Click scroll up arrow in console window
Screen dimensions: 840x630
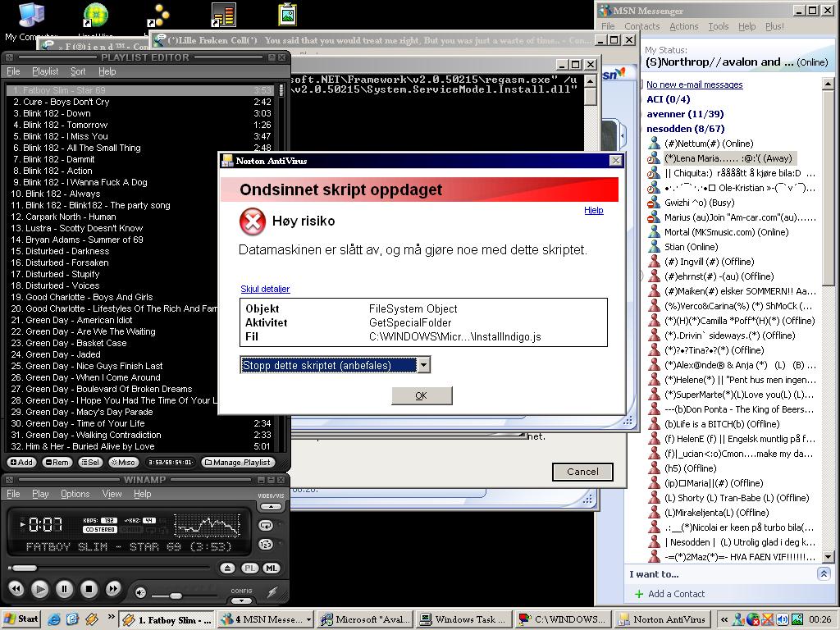[590, 81]
